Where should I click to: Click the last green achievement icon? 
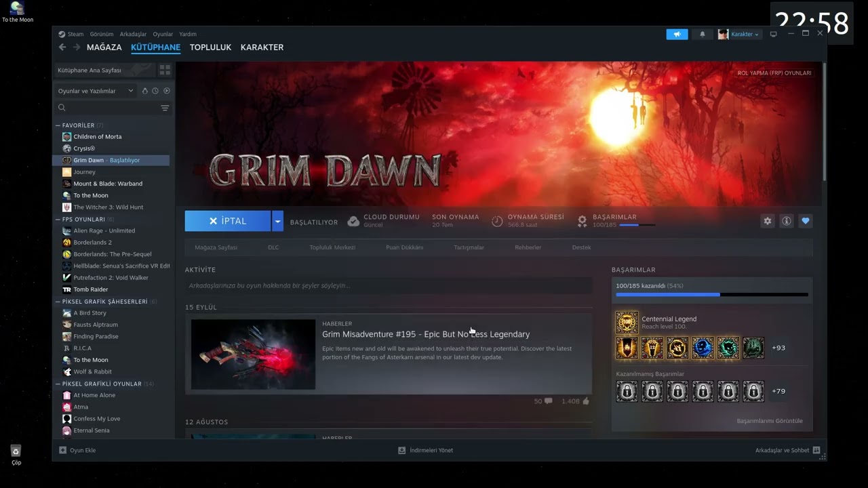pyautogui.click(x=753, y=348)
